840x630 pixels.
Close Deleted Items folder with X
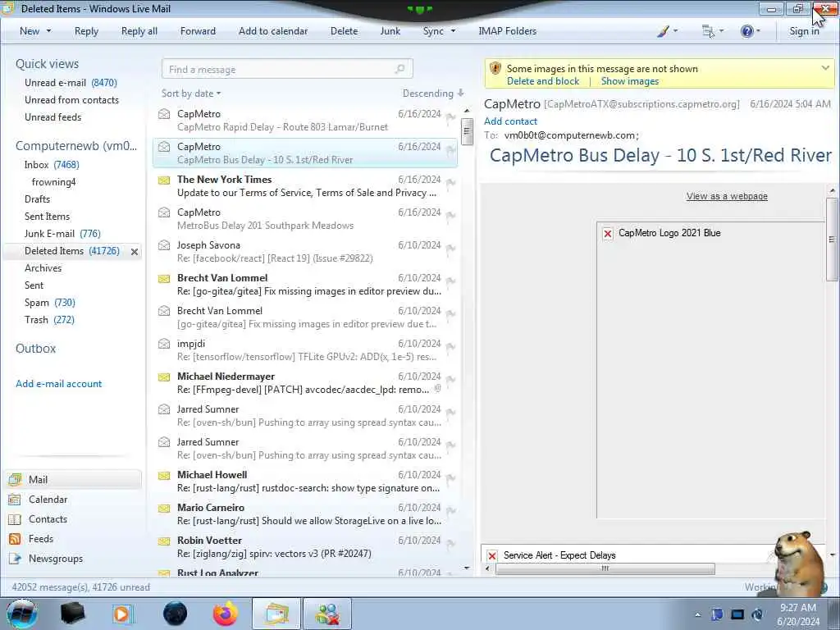135,251
